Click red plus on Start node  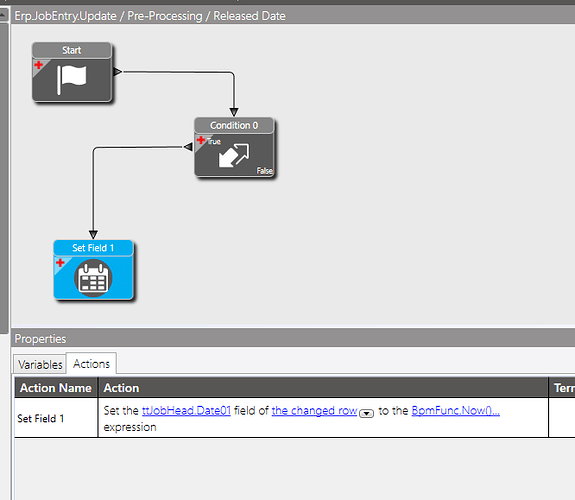click(x=39, y=65)
